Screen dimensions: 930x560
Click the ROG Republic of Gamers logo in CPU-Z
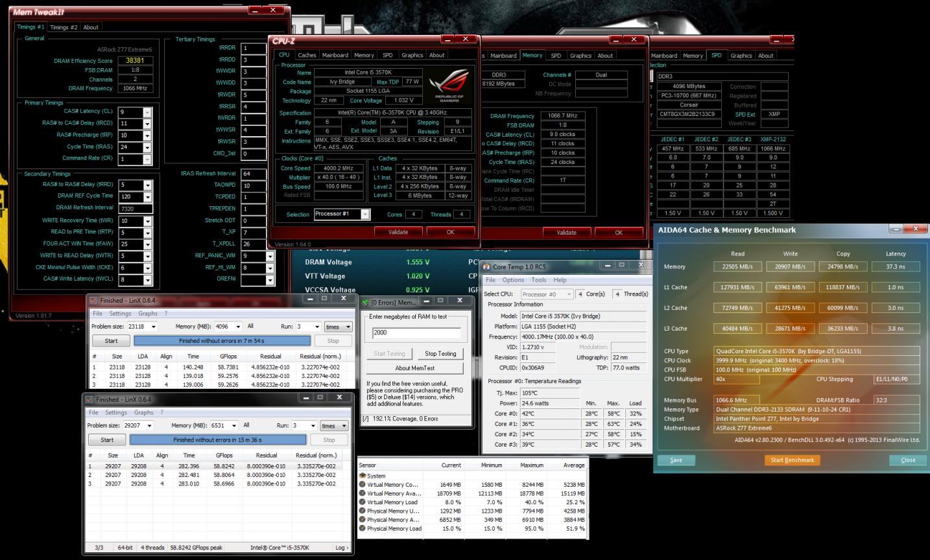click(448, 86)
